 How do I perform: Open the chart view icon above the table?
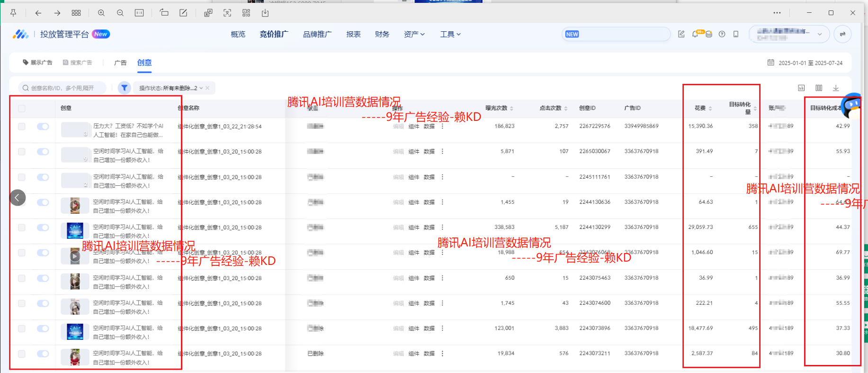[801, 88]
